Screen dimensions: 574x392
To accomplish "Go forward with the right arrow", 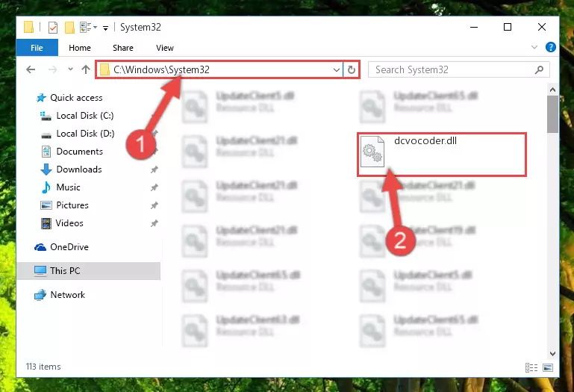I will (x=53, y=69).
